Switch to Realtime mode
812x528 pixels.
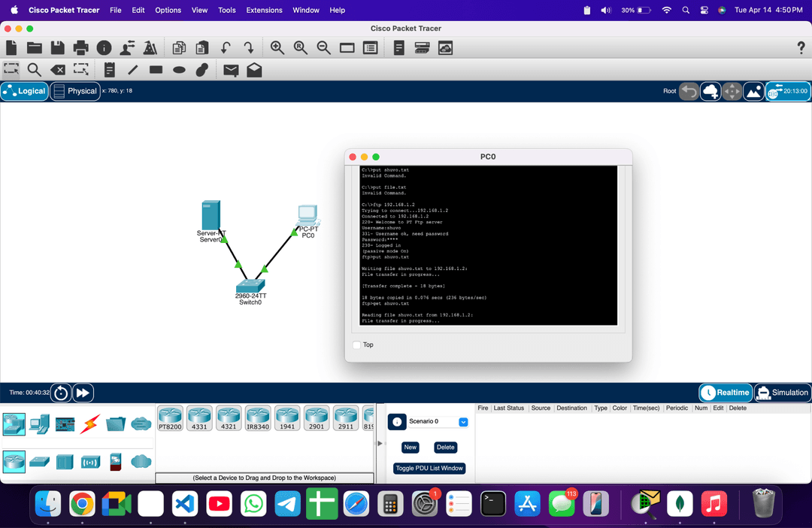[x=725, y=393]
